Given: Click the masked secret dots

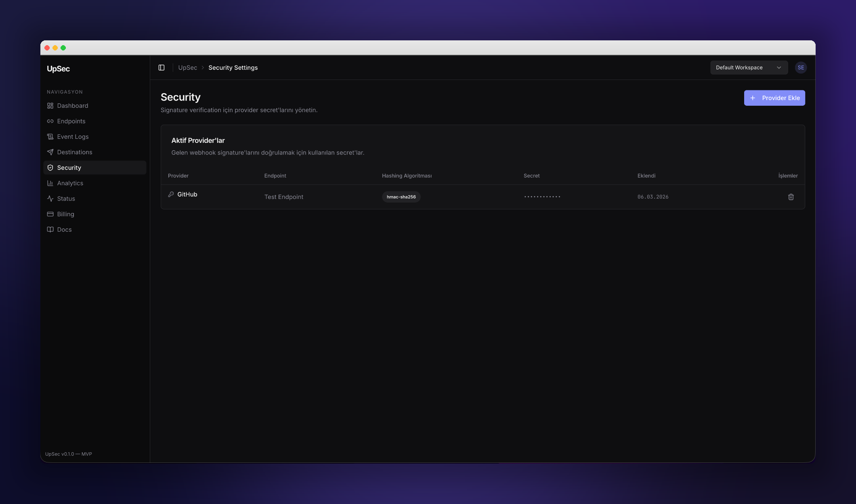Looking at the screenshot, I should point(542,197).
